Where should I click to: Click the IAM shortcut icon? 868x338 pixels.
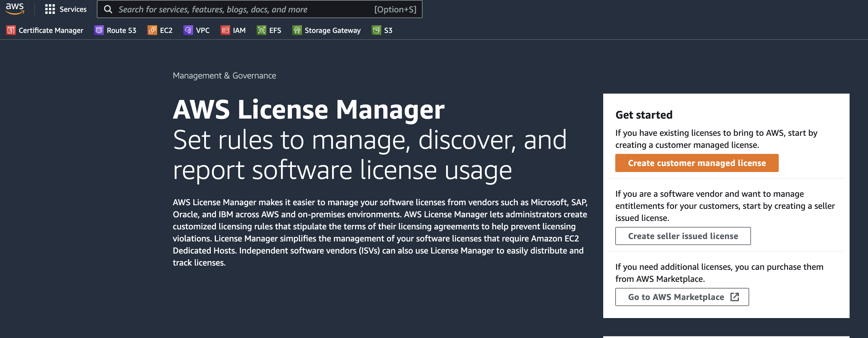(225, 30)
